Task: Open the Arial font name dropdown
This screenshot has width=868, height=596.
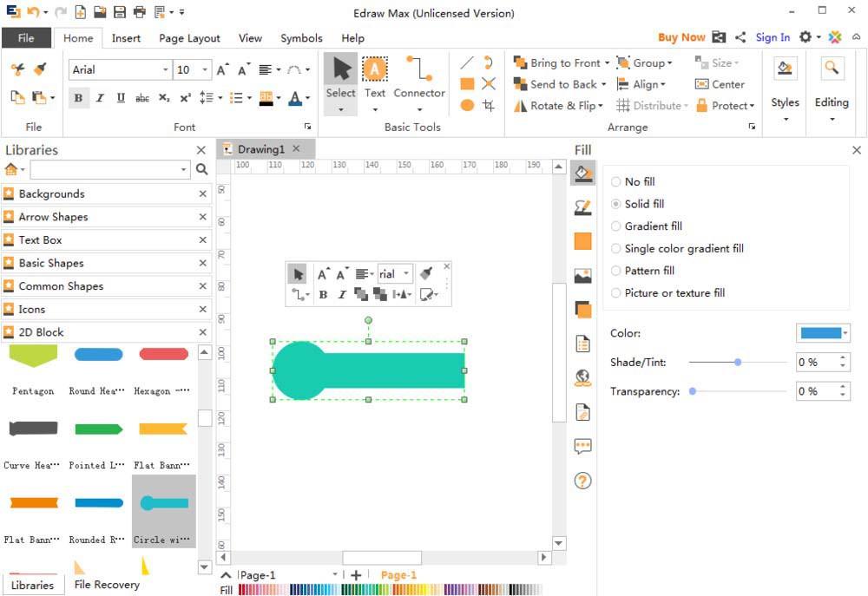Action: (x=165, y=70)
